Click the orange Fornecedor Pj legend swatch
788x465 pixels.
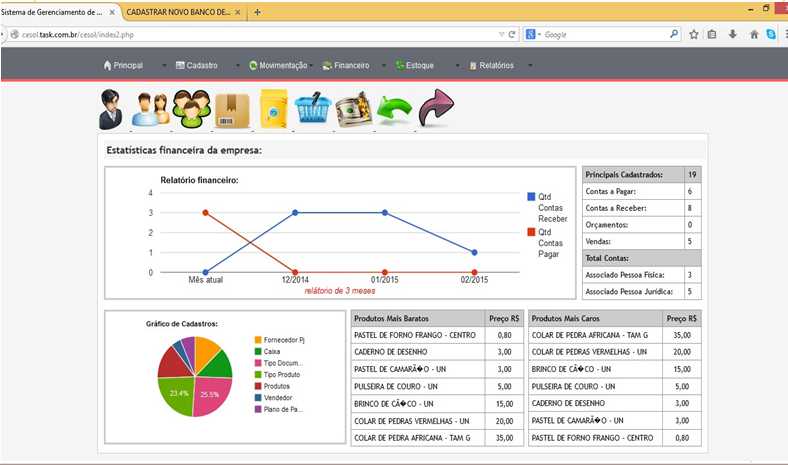[x=259, y=340]
